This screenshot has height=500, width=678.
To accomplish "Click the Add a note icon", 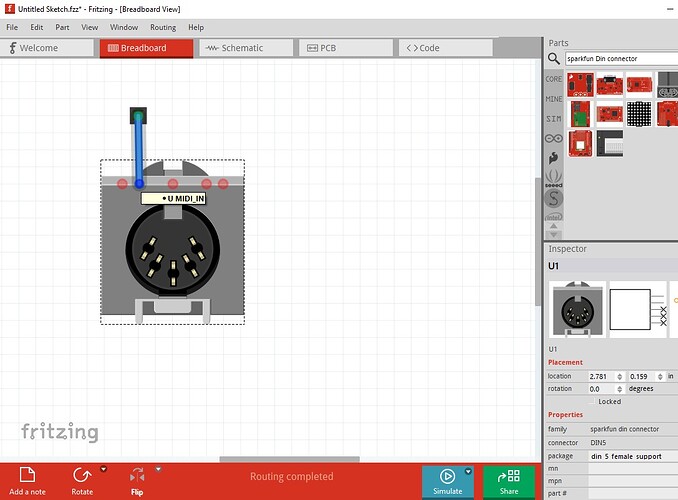I will pos(30,475).
